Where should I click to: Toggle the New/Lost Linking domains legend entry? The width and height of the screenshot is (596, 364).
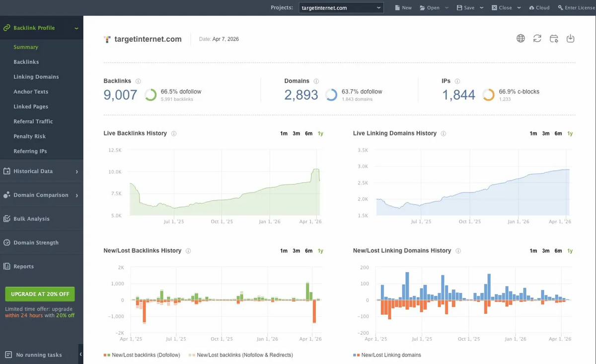[387, 355]
